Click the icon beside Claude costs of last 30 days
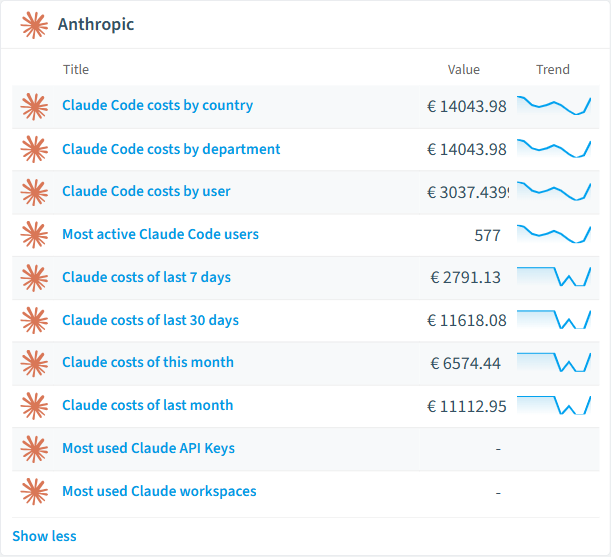The height and width of the screenshot is (557, 611). click(34, 320)
